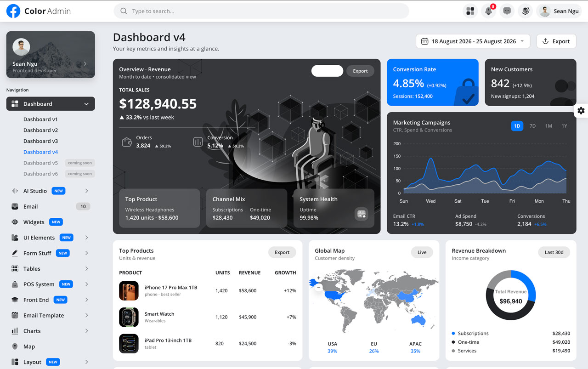Open the date range dropdown
This screenshot has width=588, height=369.
click(473, 41)
